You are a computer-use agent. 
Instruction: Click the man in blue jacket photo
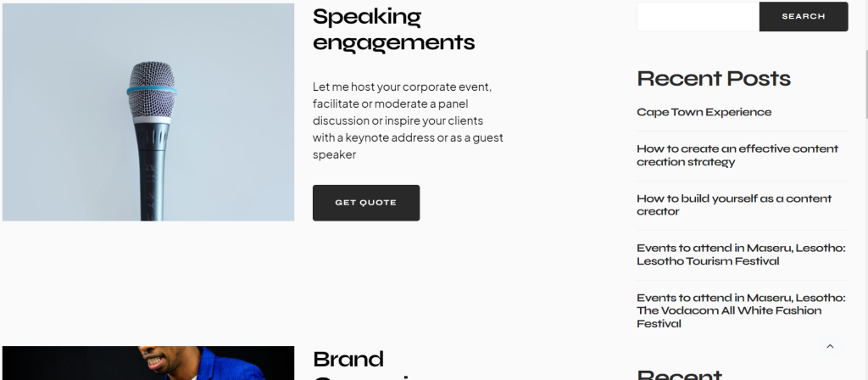click(148, 363)
